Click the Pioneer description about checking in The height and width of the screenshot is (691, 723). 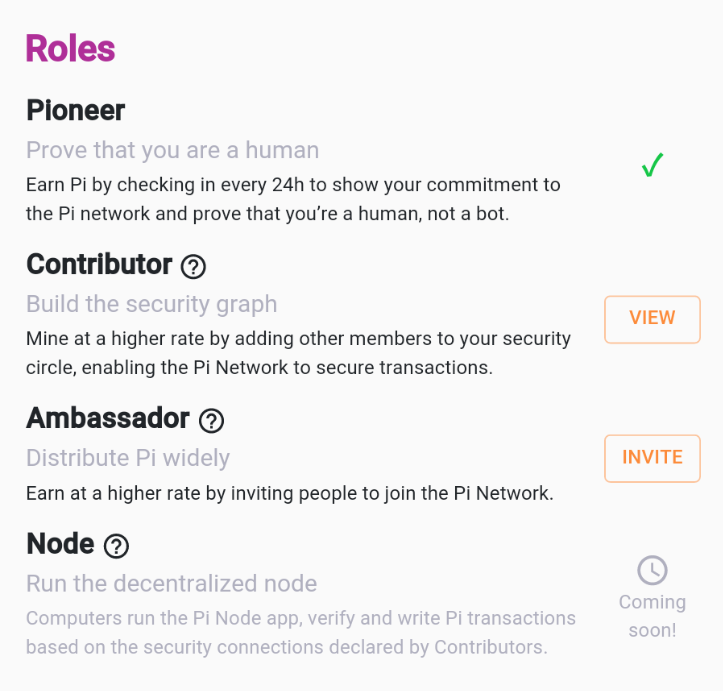pos(293,199)
